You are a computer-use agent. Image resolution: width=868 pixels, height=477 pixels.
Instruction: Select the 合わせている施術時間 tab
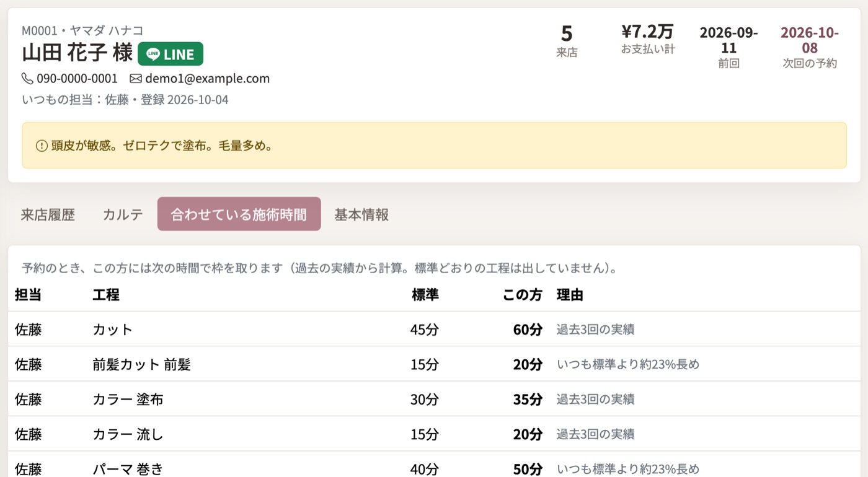coord(239,214)
